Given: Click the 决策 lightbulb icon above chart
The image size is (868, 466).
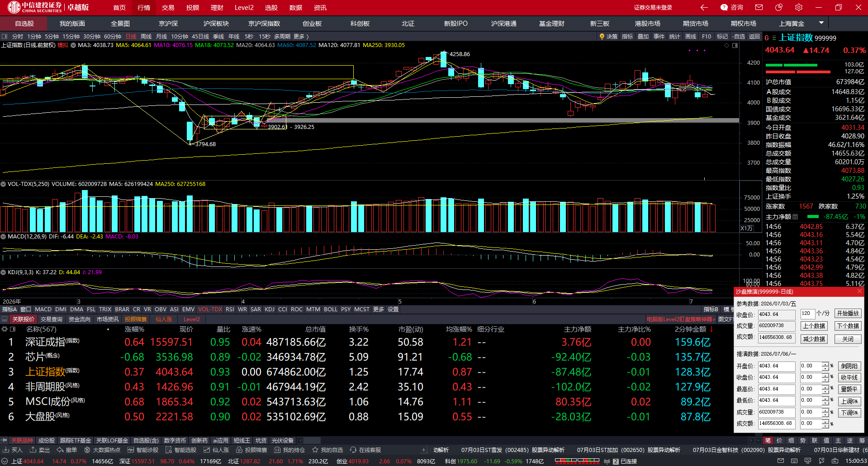Looking at the screenshot, I should tap(602, 37).
